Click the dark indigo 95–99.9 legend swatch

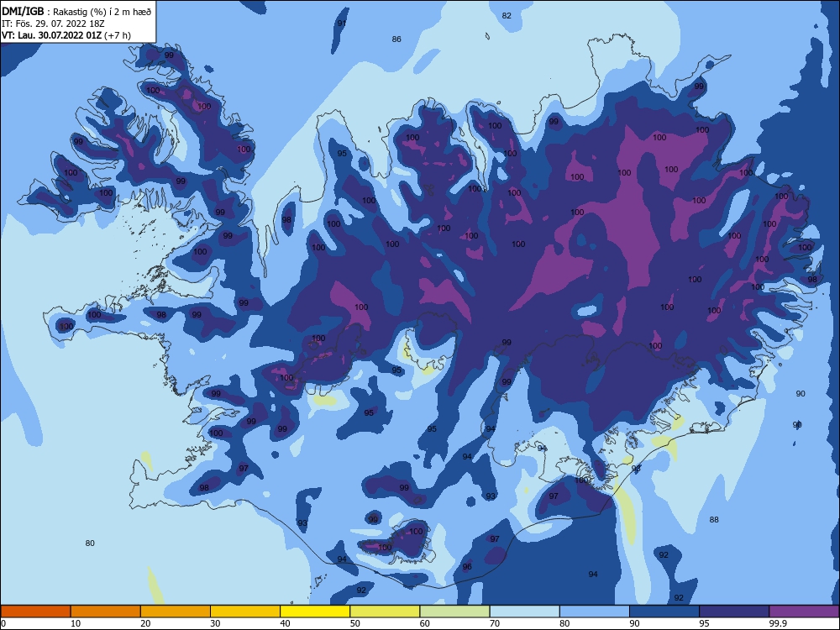click(734, 612)
